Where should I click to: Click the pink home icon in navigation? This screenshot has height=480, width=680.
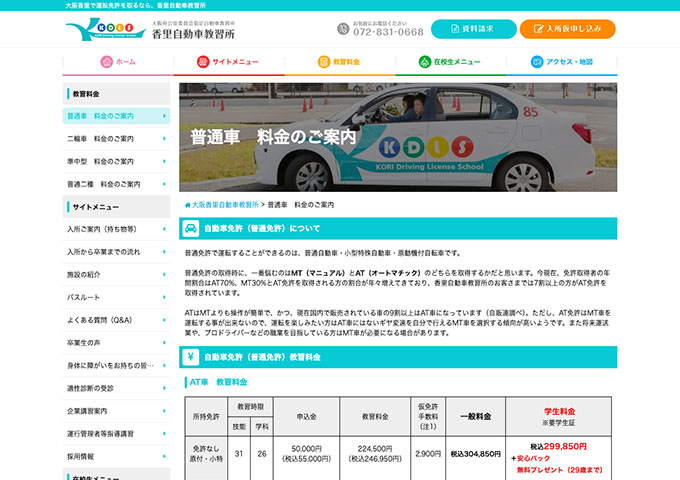(x=107, y=62)
